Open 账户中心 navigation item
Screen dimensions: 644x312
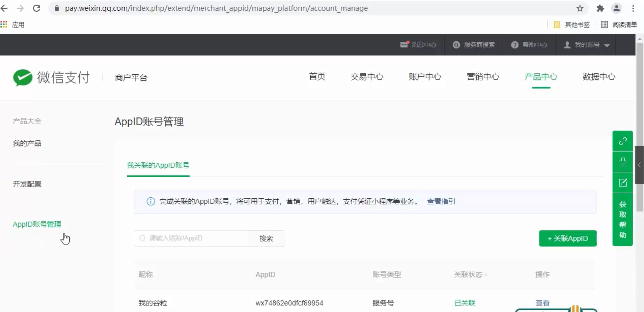pyautogui.click(x=425, y=76)
